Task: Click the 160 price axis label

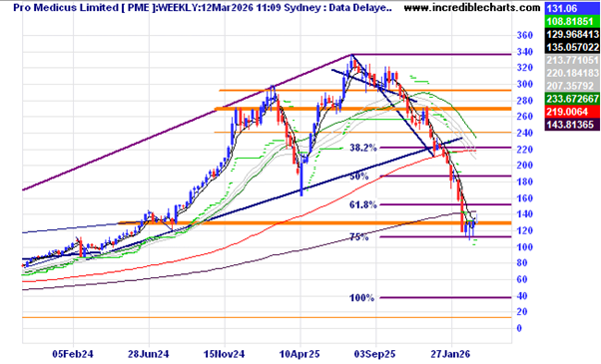Action: tap(525, 198)
